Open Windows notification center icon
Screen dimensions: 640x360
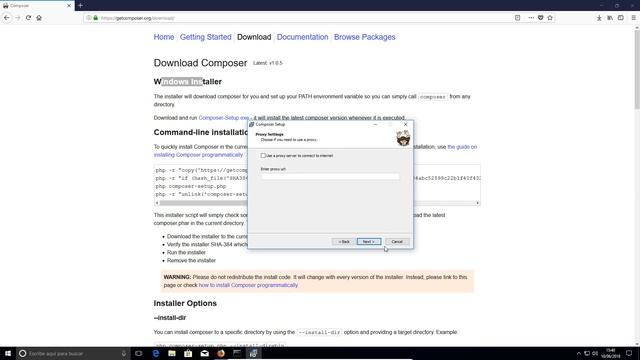pos(629,353)
